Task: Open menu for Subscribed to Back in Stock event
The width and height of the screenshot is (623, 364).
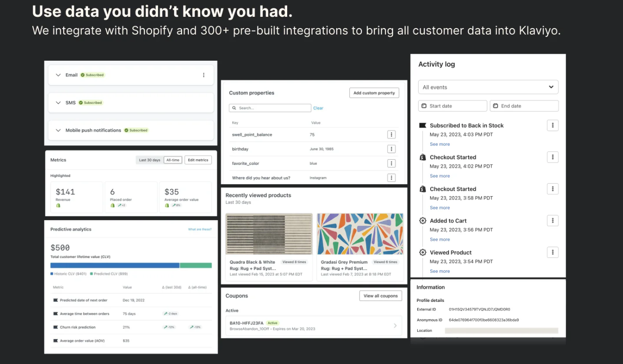Action: click(553, 125)
